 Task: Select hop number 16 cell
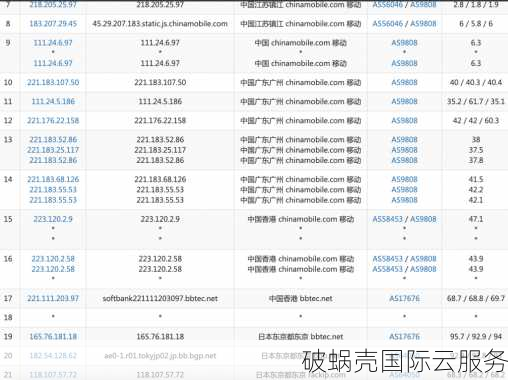pos(8,259)
